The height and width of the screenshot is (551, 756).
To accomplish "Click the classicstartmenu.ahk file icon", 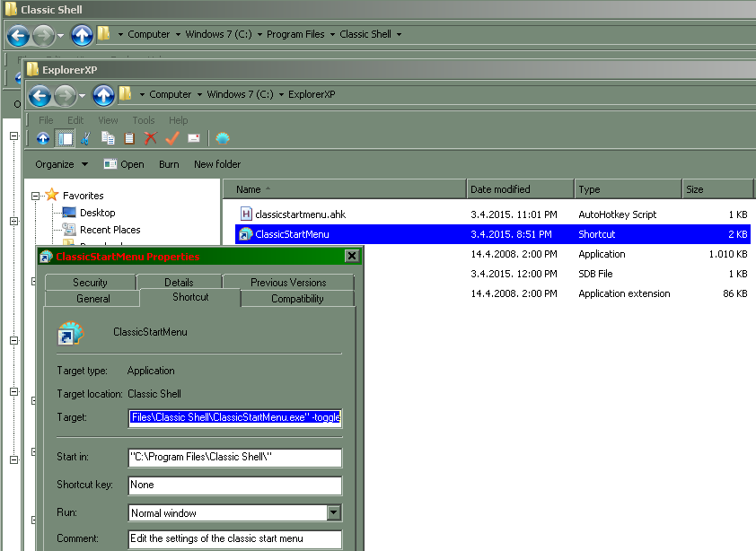I will [246, 214].
